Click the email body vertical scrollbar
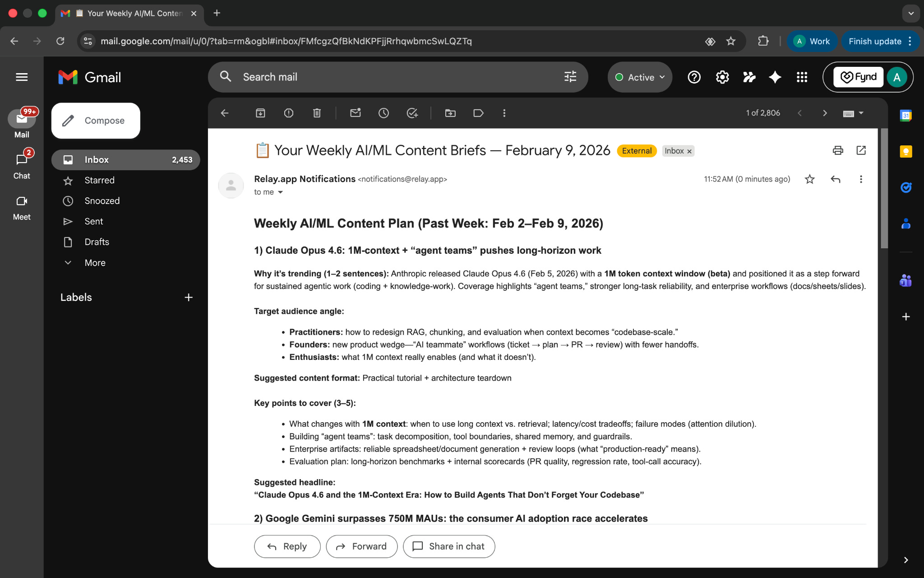 point(884,188)
